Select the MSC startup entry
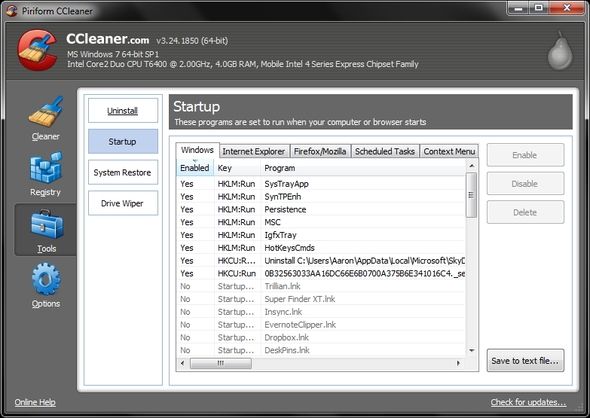 click(321, 222)
